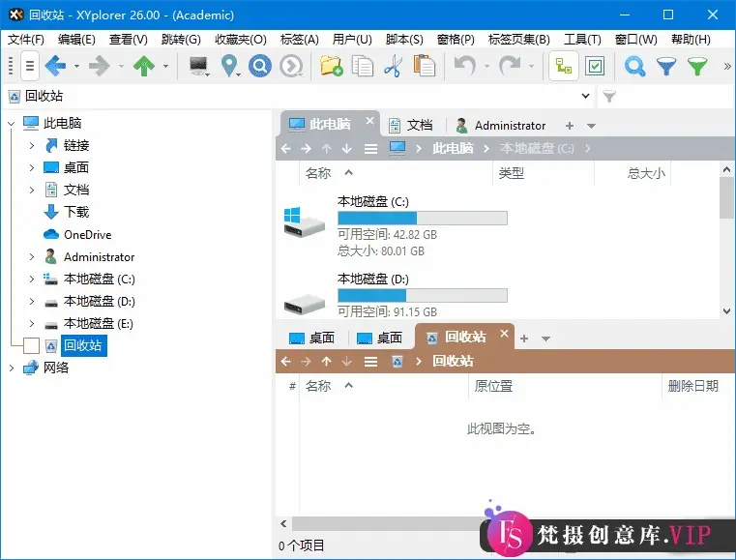Switch to the 文档 tab in upper pane
Screen dimensions: 736x560
click(411, 125)
